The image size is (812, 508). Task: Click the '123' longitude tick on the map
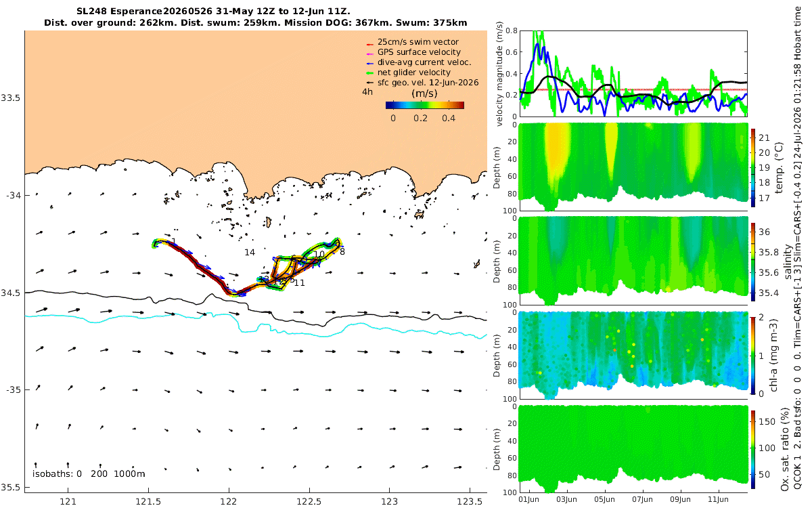[x=390, y=502]
